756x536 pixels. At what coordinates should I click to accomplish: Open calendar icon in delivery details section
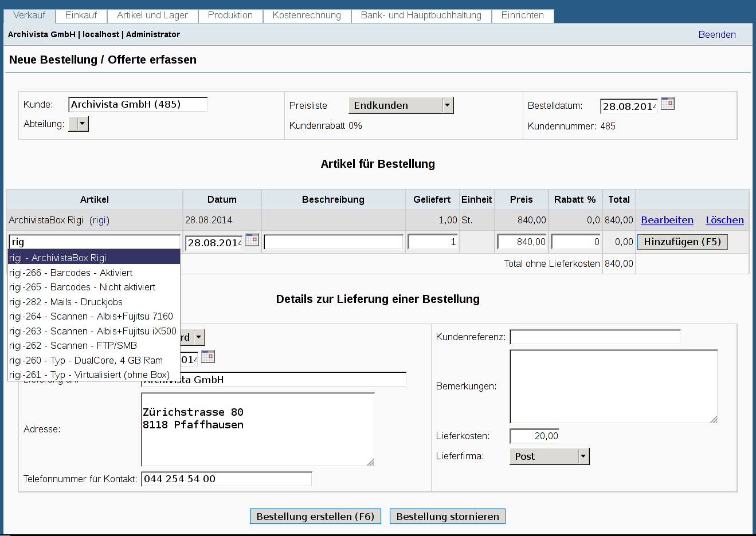[x=208, y=357]
